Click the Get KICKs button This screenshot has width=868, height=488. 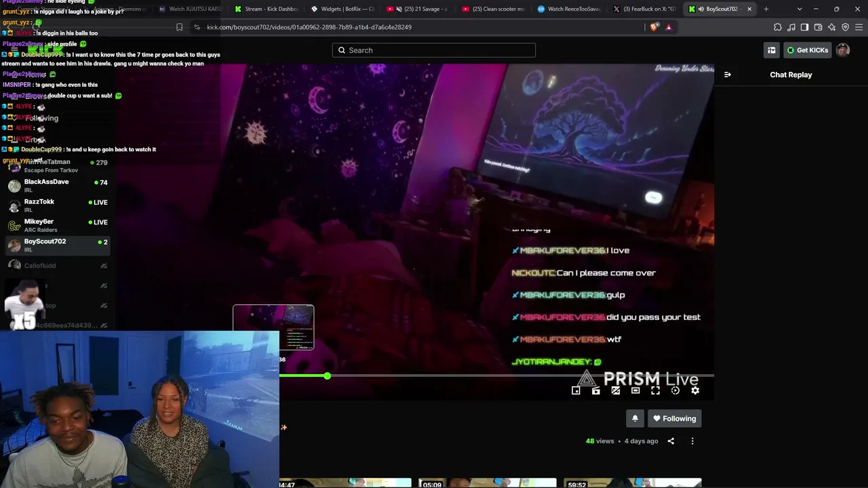click(807, 50)
